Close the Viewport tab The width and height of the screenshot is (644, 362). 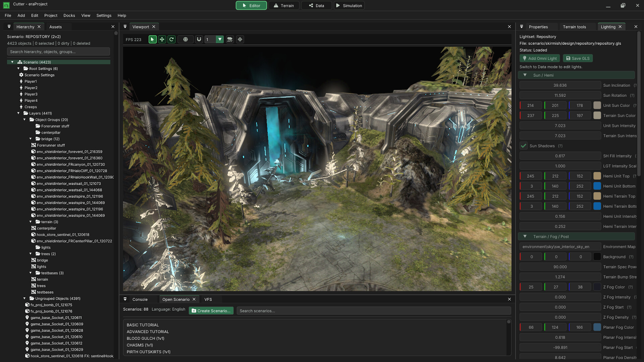(154, 26)
